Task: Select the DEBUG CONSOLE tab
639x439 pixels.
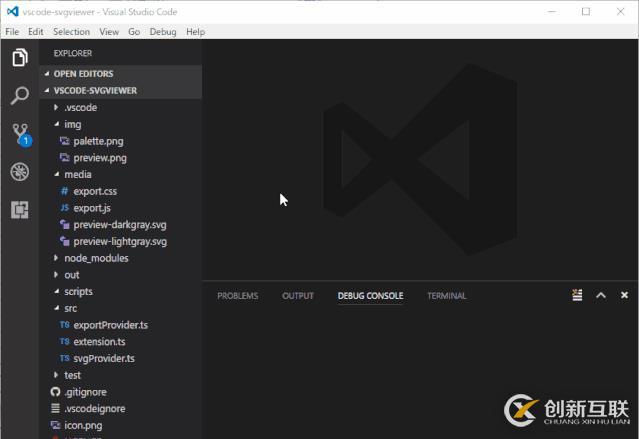Action: pyautogui.click(x=370, y=296)
